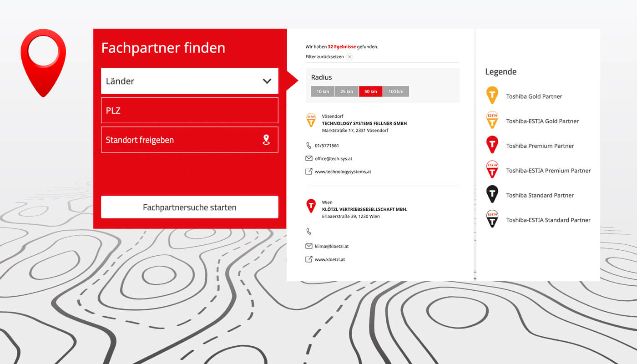Image resolution: width=637 pixels, height=364 pixels.
Task: Select the active 50 km radius
Action: click(x=370, y=91)
